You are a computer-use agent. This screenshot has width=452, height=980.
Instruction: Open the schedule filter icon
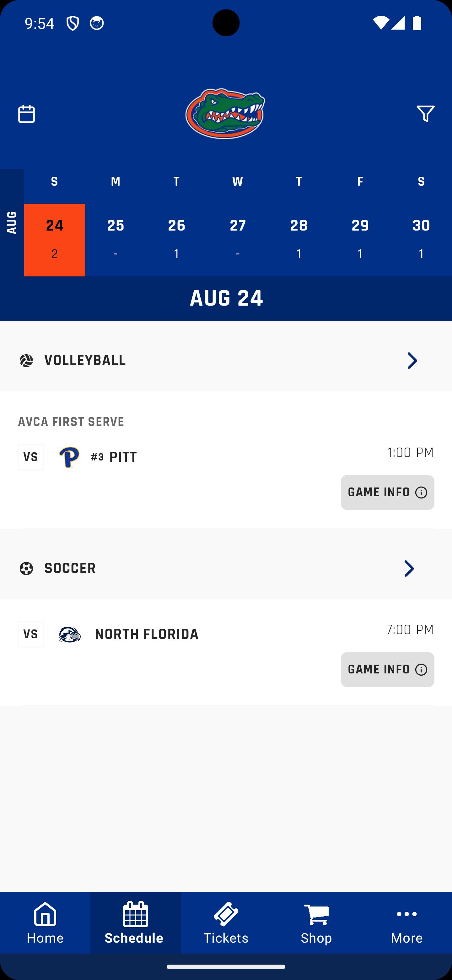point(425,114)
